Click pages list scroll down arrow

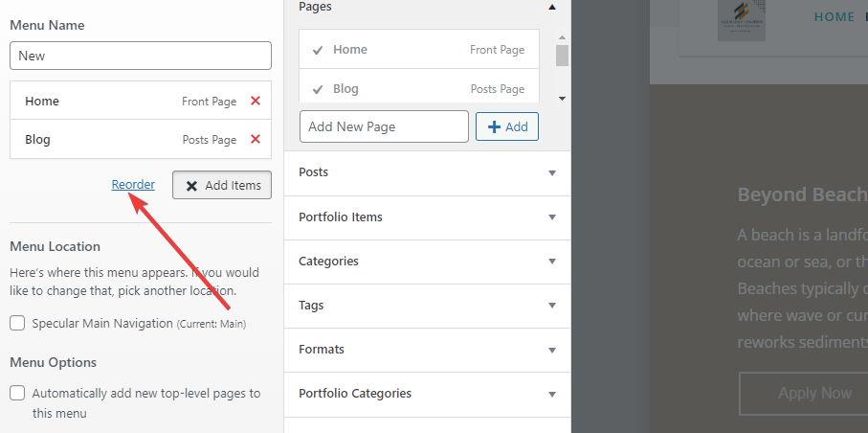pos(562,99)
